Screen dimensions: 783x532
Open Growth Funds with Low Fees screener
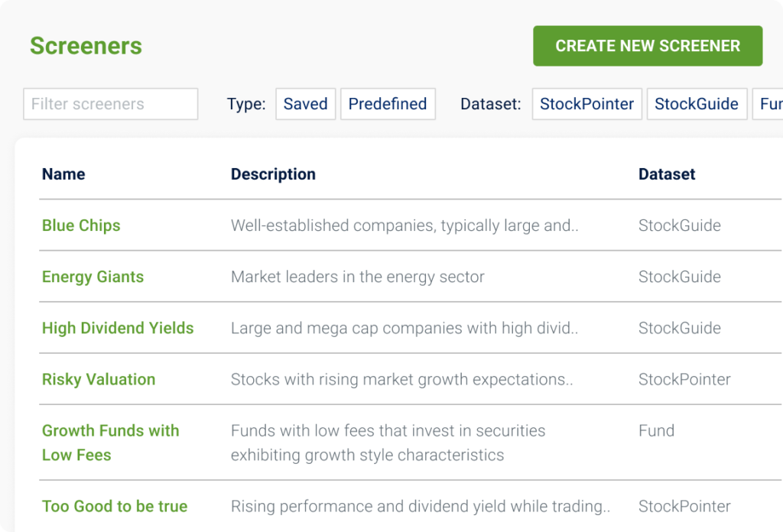pyautogui.click(x=110, y=443)
